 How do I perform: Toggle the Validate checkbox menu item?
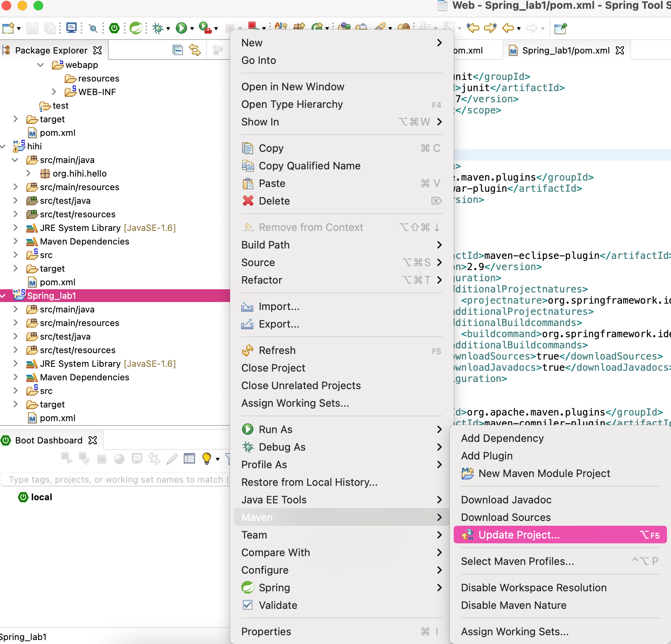click(x=341, y=605)
